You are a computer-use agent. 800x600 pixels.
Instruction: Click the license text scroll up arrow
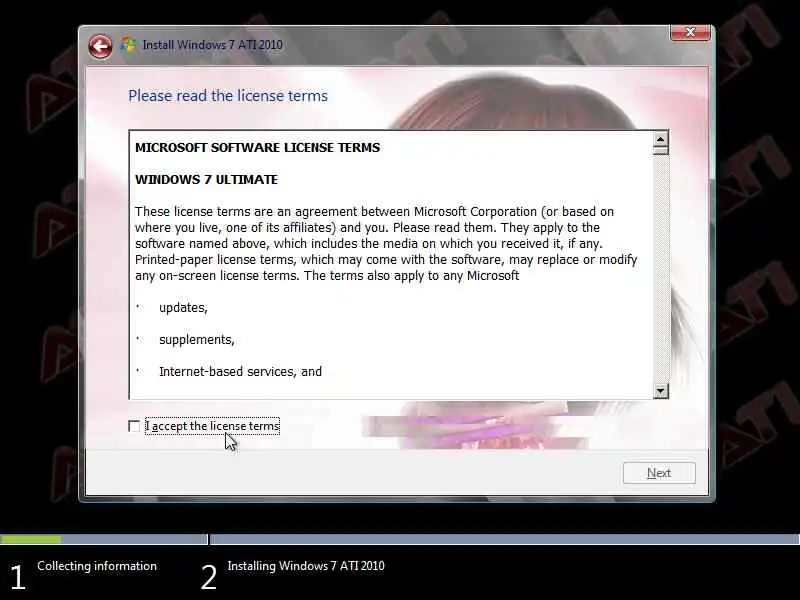coord(660,139)
